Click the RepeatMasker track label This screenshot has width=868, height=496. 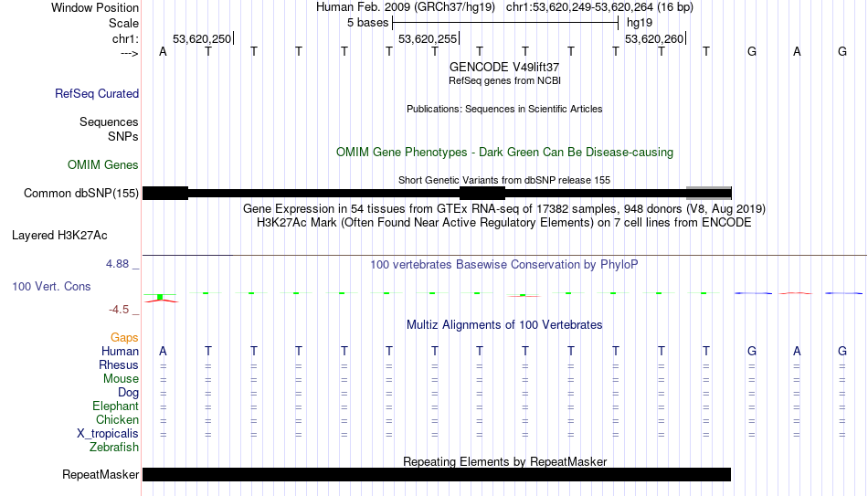pyautogui.click(x=101, y=474)
